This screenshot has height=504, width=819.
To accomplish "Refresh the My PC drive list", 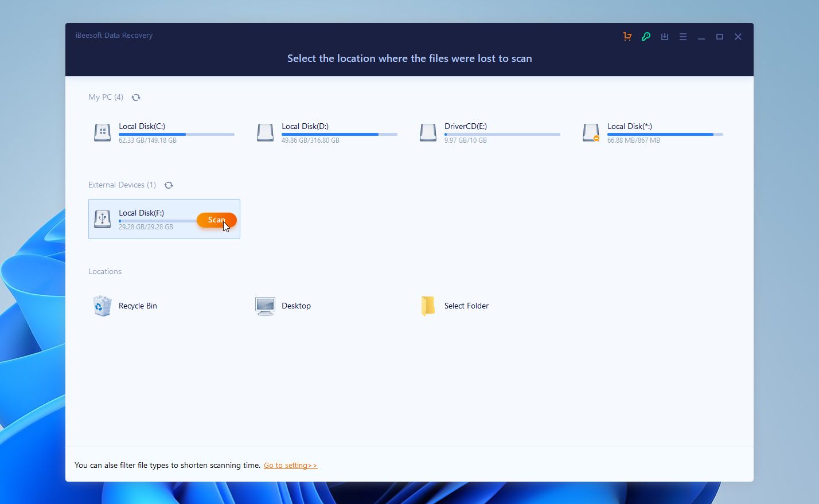I will [x=136, y=97].
